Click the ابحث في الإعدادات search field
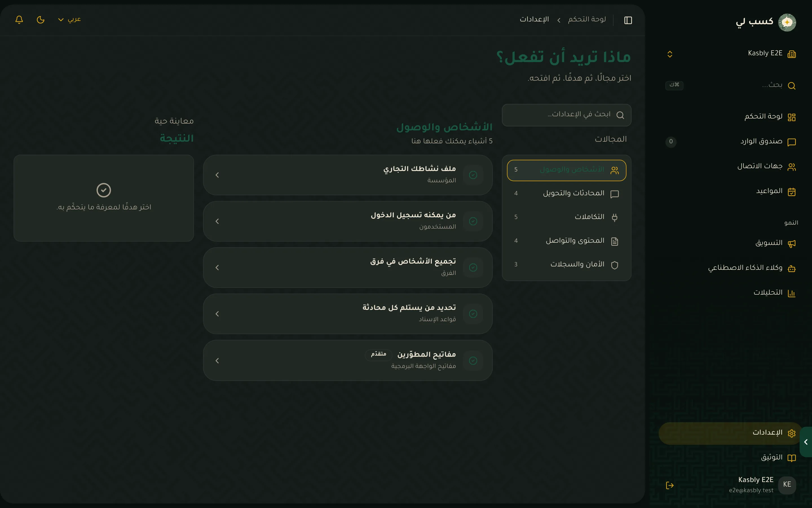 click(x=566, y=115)
